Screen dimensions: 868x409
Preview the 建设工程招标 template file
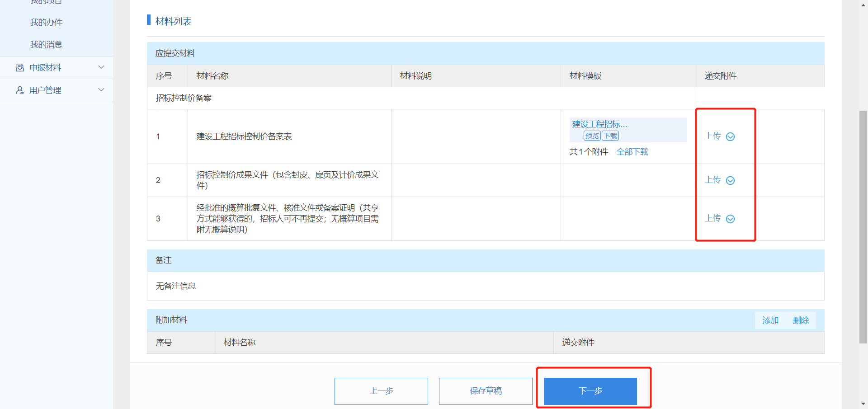click(x=592, y=136)
